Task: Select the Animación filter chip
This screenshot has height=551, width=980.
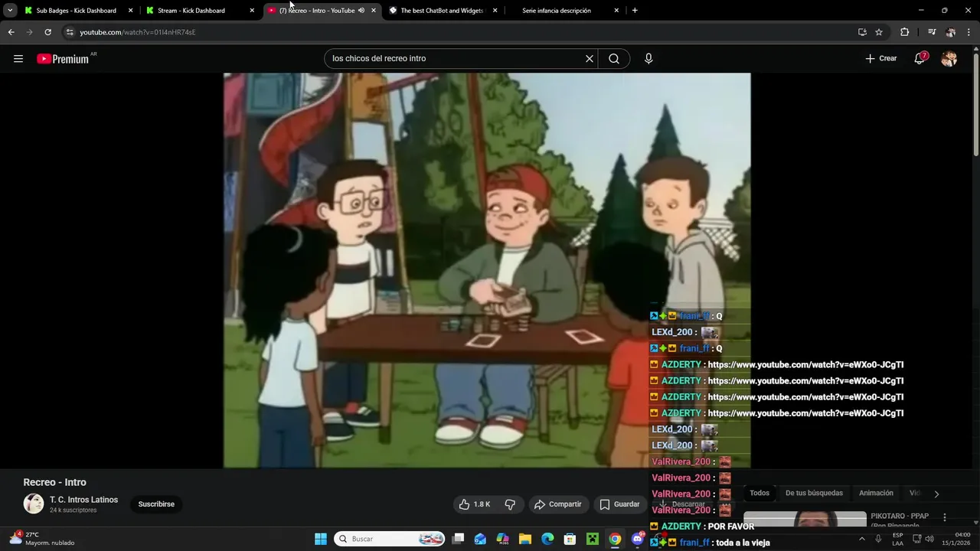Action: pos(876,494)
